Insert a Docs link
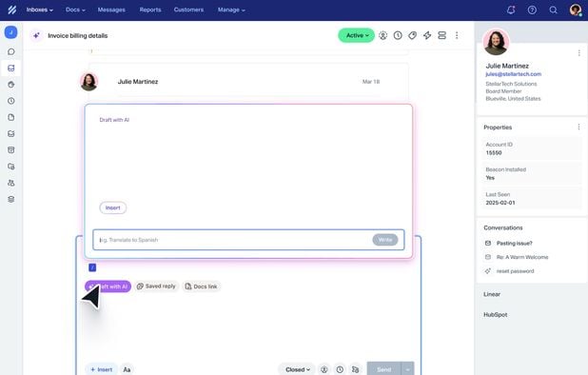Image resolution: width=588 pixels, height=375 pixels. pyautogui.click(x=202, y=286)
